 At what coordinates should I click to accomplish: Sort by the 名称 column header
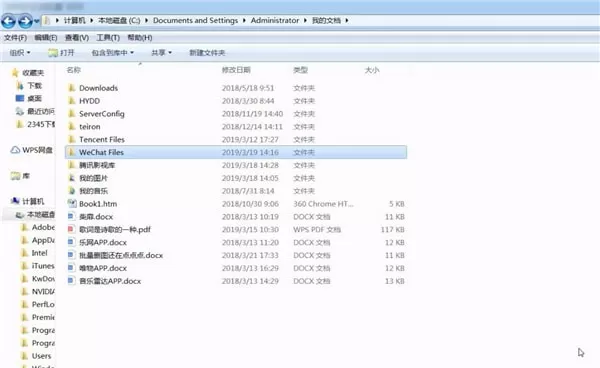[x=73, y=70]
